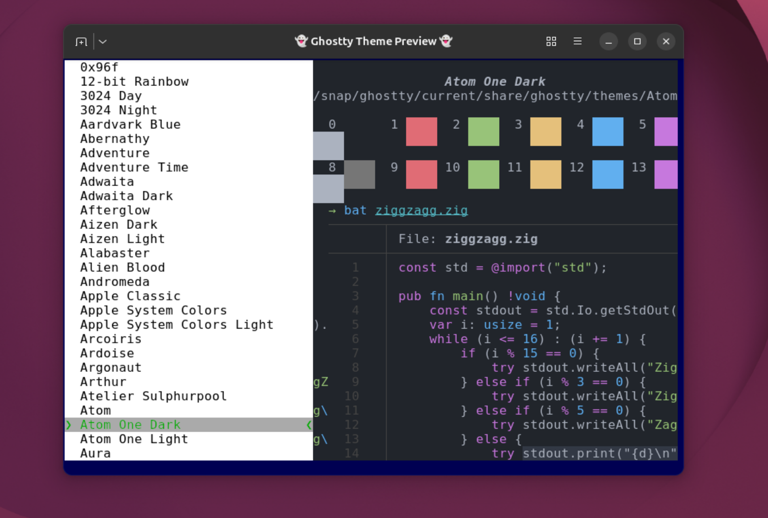Image resolution: width=768 pixels, height=518 pixels.
Task: Click palette color 8 gray swatch
Action: click(x=360, y=174)
